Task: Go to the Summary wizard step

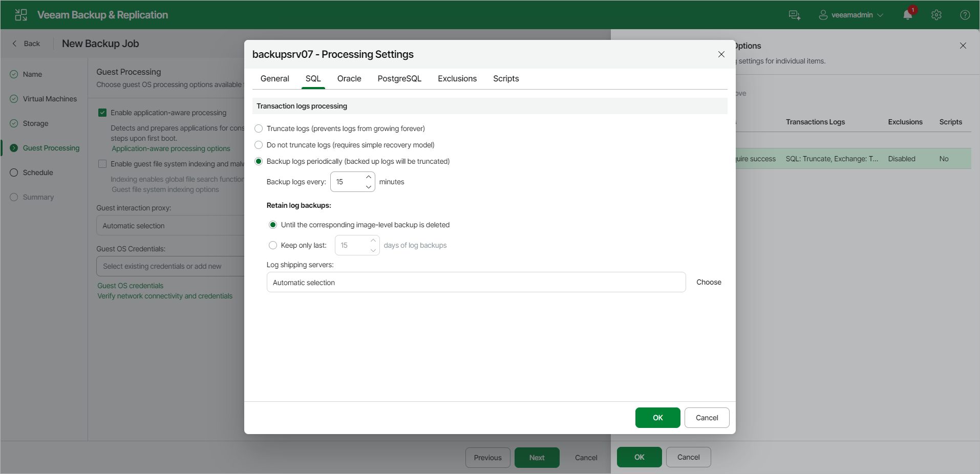Action: click(x=38, y=197)
